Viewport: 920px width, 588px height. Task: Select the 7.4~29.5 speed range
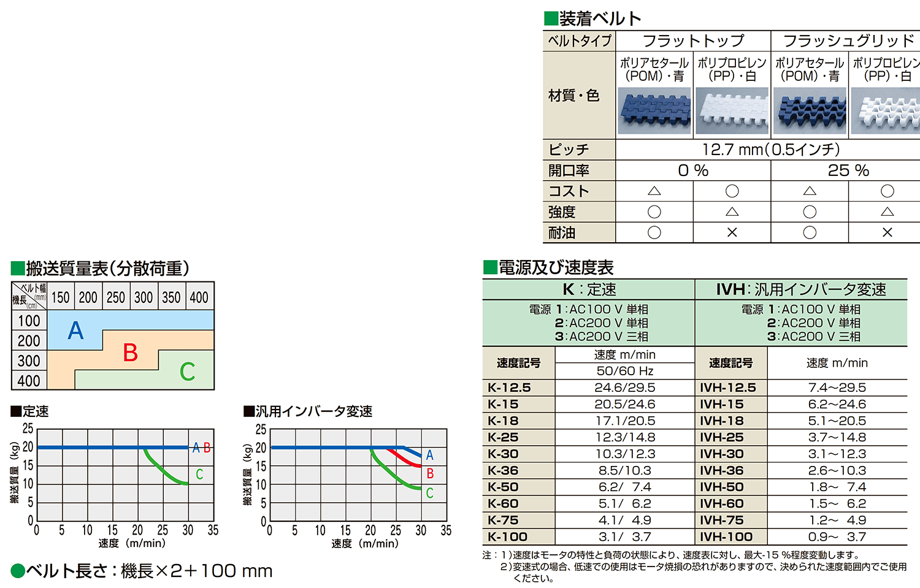837,388
